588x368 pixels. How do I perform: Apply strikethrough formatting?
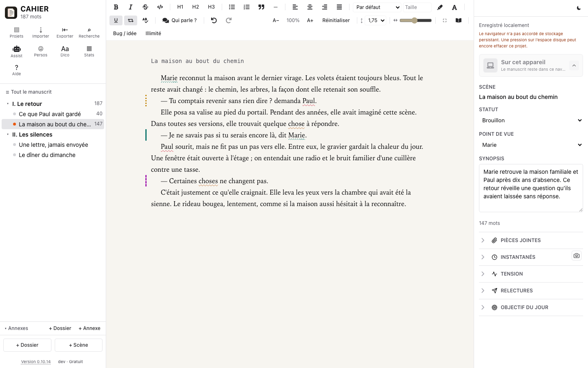pos(145,7)
